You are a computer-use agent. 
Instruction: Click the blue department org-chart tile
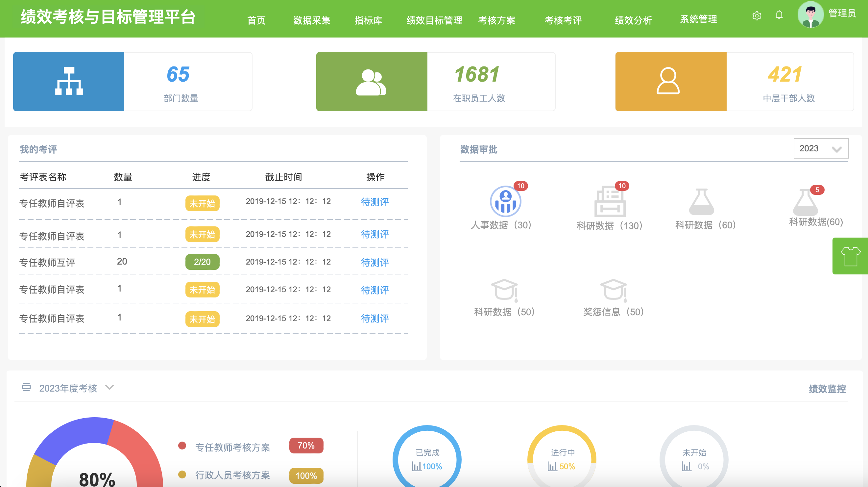(69, 81)
